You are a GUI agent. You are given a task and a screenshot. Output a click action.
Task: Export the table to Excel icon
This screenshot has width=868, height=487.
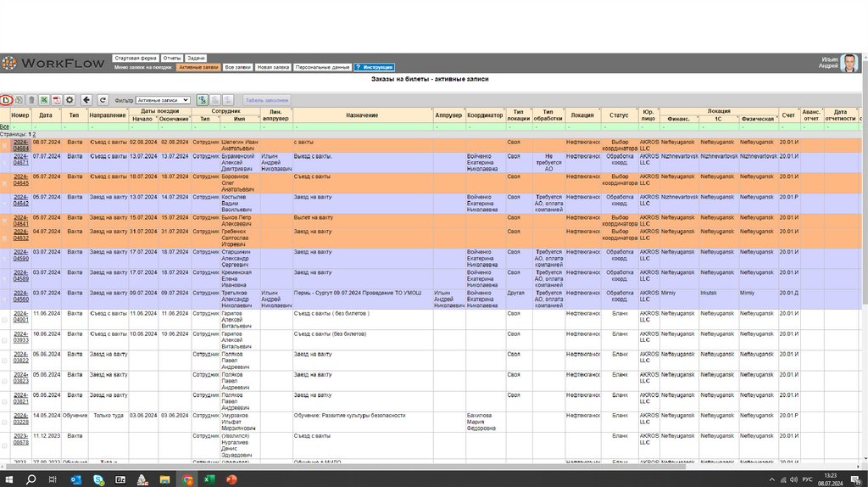(44, 100)
